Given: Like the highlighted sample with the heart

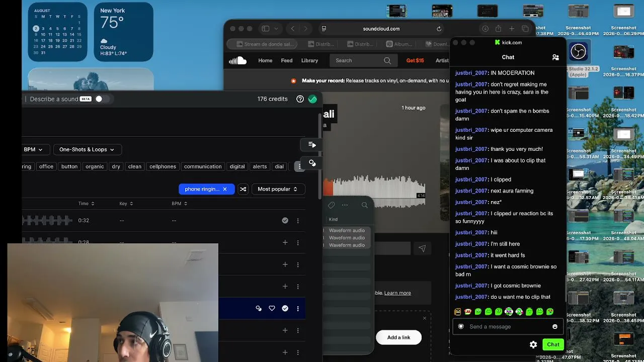Looking at the screenshot, I should (272, 308).
